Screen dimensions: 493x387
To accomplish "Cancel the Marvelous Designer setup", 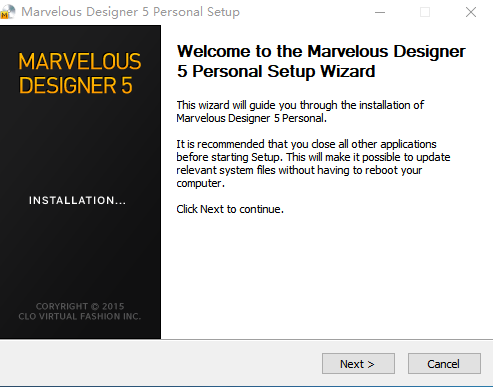I will pyautogui.click(x=444, y=364).
